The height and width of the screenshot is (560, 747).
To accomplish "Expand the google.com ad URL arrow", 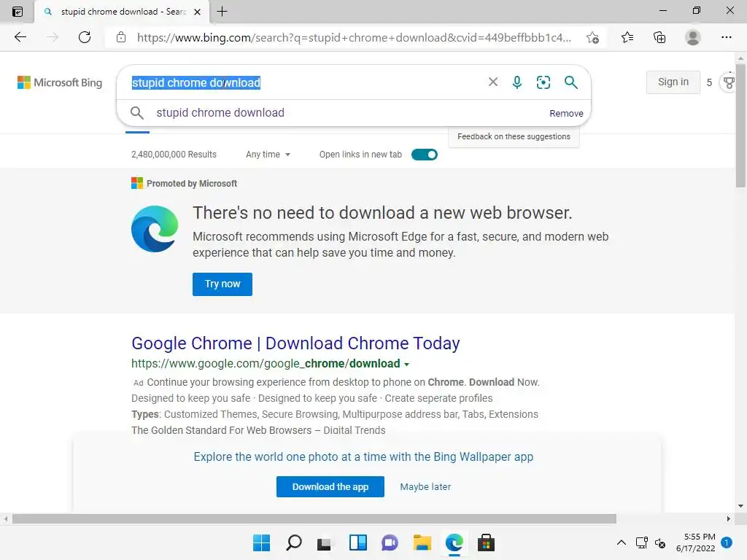I will (406, 365).
